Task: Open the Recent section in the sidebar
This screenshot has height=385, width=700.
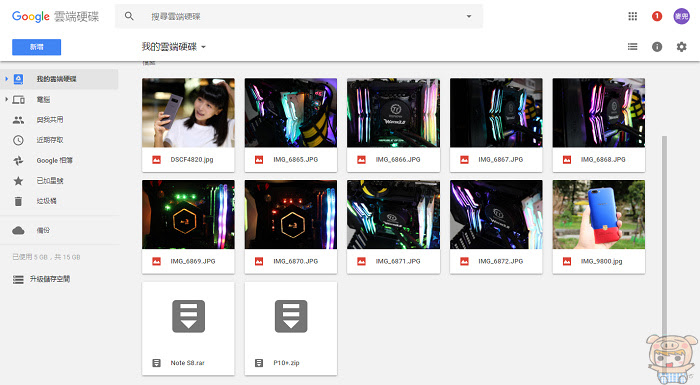Action: click(50, 140)
